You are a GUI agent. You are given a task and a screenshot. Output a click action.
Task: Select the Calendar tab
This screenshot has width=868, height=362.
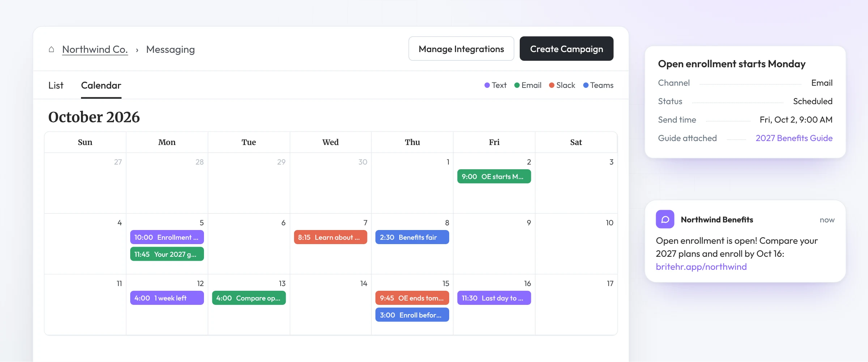pyautogui.click(x=101, y=85)
